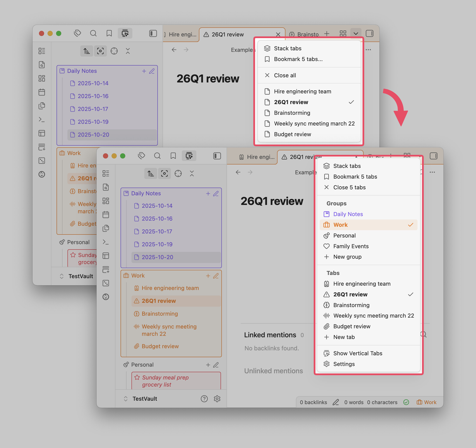Open the canvas grid icon in front ribbon
Image resolution: width=476 pixels, height=448 pixels.
106,201
